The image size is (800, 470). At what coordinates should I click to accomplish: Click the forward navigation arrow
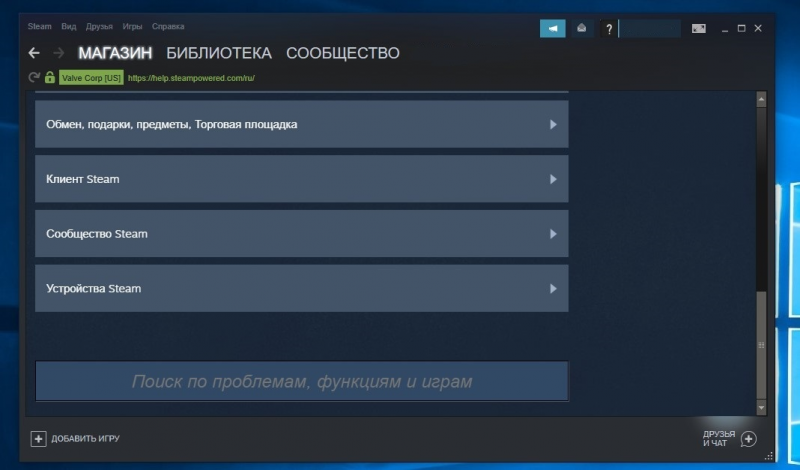point(59,53)
